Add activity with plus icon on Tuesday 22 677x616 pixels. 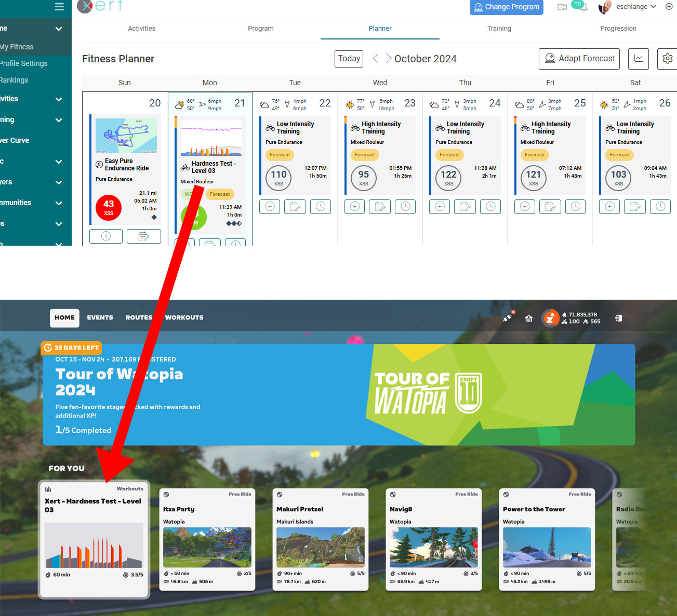click(270, 207)
